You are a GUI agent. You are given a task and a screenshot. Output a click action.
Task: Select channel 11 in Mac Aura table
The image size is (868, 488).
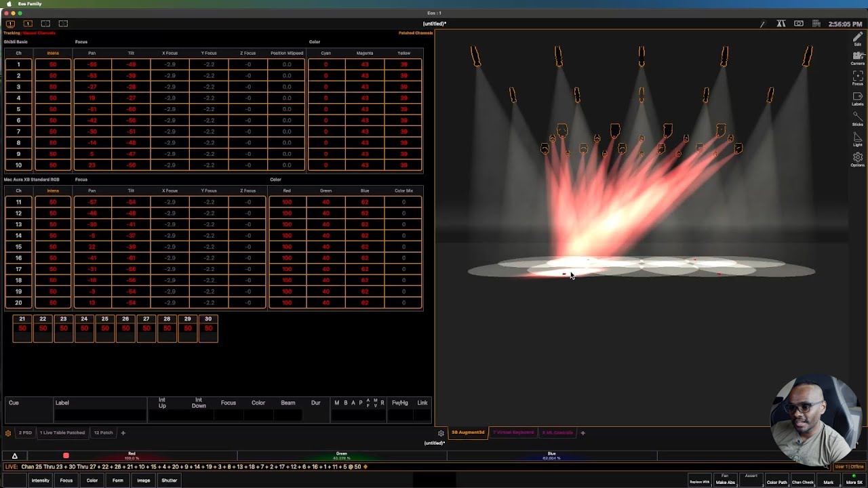tap(18, 202)
